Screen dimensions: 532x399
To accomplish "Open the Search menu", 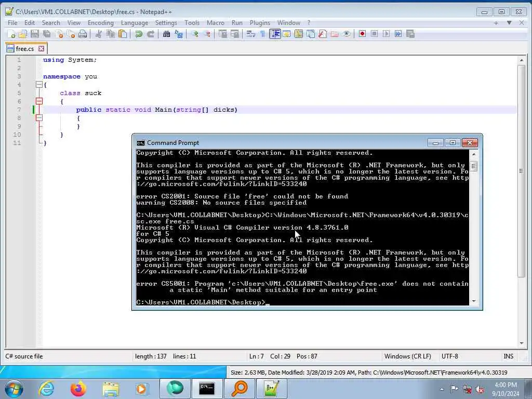I will pos(51,23).
